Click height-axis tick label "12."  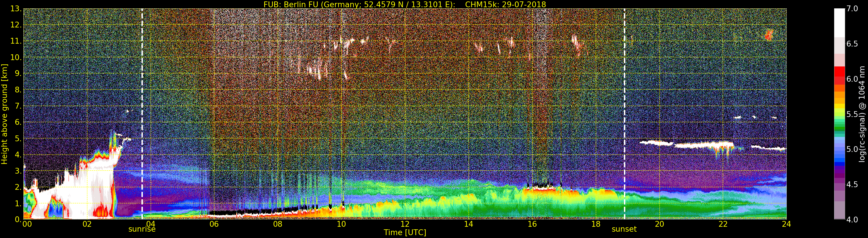click(16, 25)
